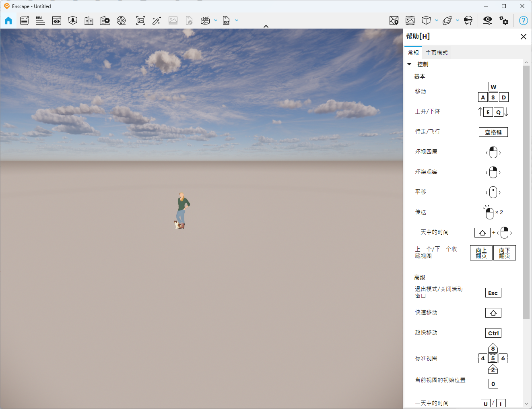Open dropdown arrow next to 360 panorama
The width and height of the screenshot is (532, 409).
click(x=216, y=21)
